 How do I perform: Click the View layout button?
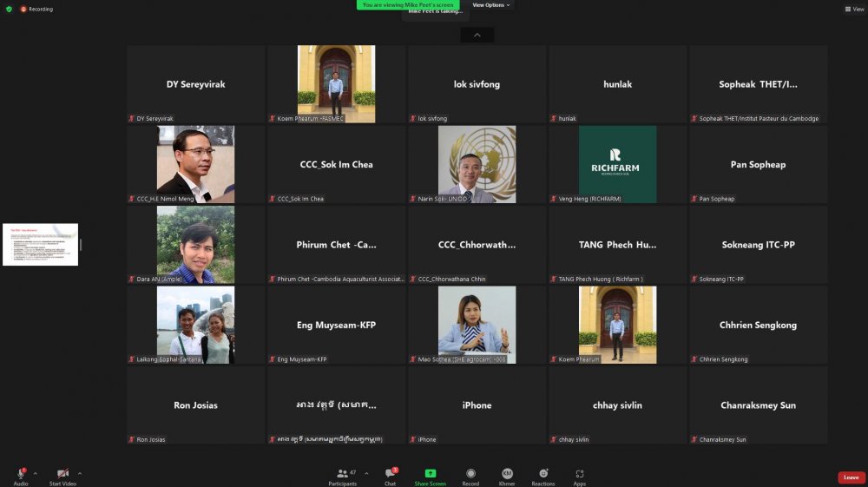tap(854, 9)
